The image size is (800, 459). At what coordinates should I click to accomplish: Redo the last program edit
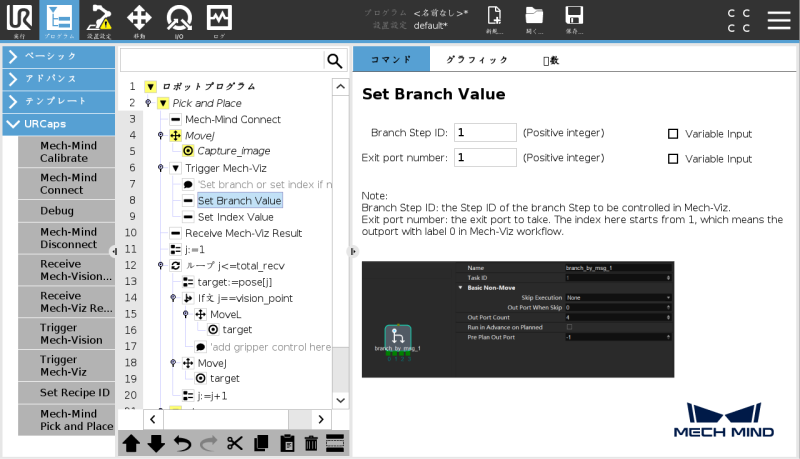208,443
